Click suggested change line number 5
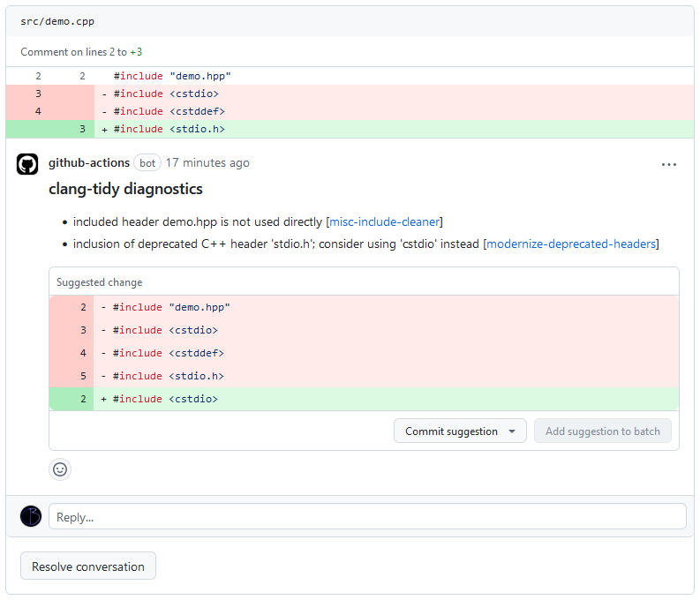The image size is (700, 600). click(x=83, y=376)
